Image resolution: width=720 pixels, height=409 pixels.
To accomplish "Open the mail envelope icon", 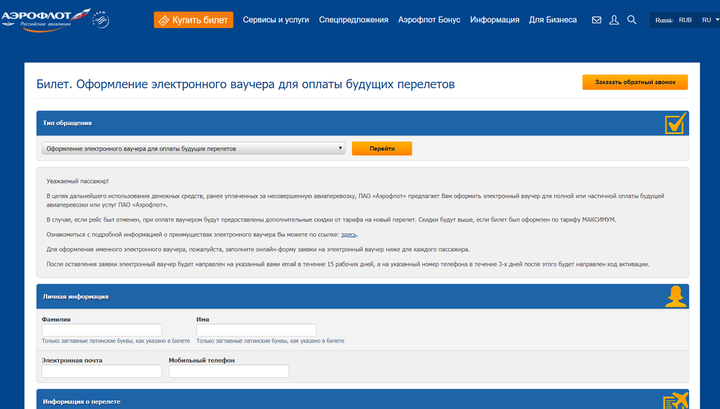I will pyautogui.click(x=596, y=20).
